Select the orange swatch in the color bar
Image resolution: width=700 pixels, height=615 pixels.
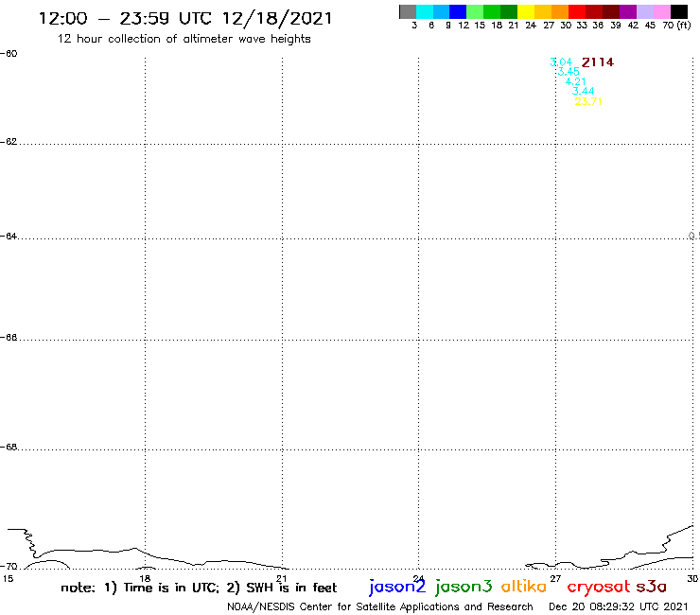560,11
